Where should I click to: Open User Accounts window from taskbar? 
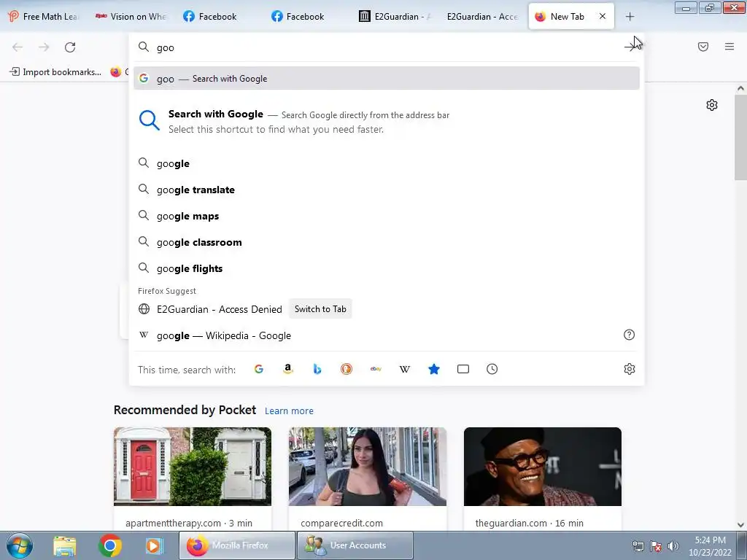355,545
